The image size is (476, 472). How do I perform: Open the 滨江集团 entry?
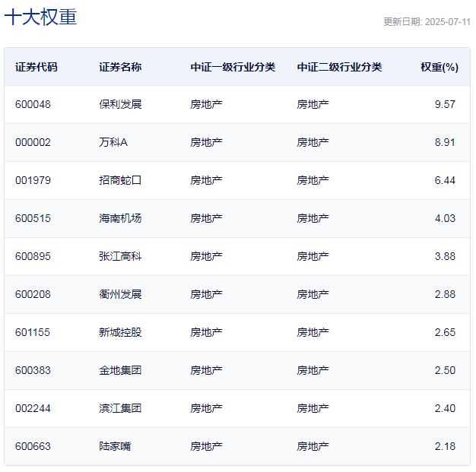pos(120,408)
